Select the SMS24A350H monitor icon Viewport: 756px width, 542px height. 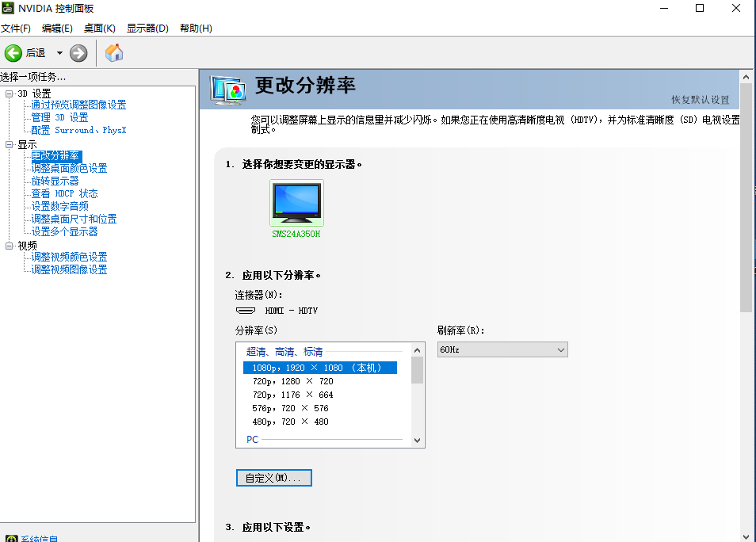296,200
